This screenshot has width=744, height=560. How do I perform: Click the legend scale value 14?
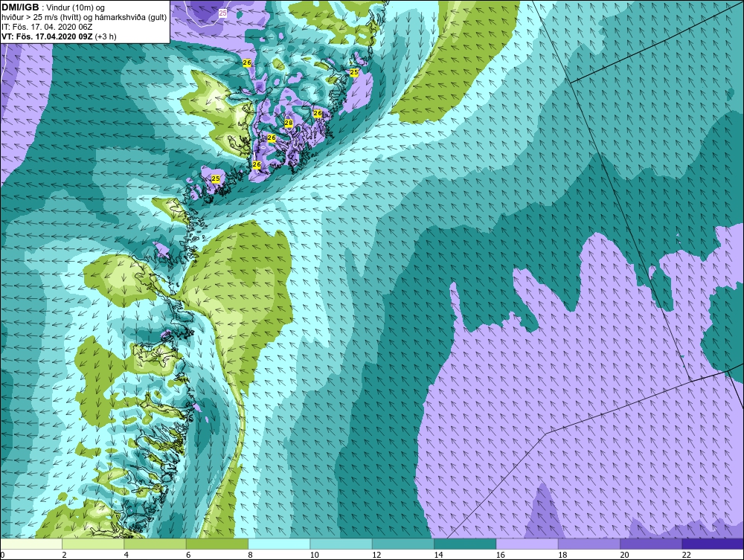pyautogui.click(x=438, y=555)
